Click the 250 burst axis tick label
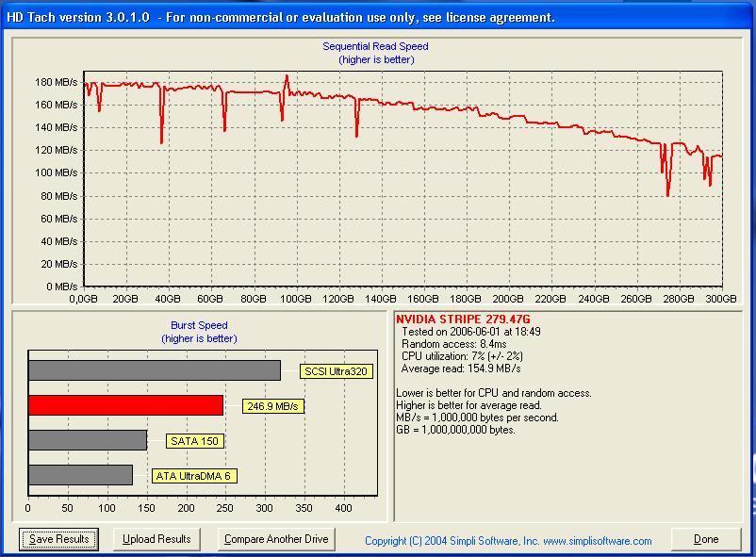Screen dimensions: 756x557 coord(224,508)
